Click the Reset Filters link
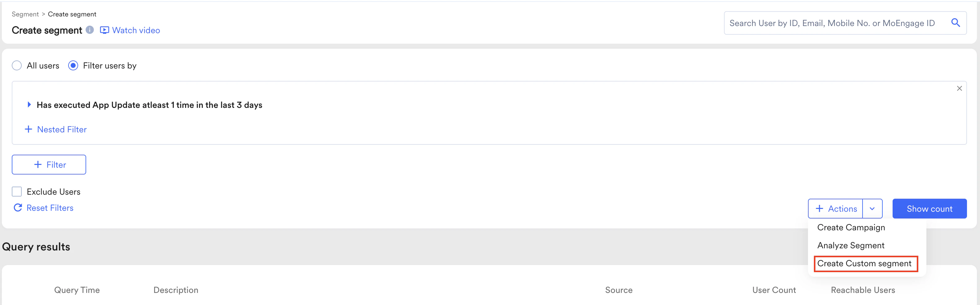 tap(50, 208)
